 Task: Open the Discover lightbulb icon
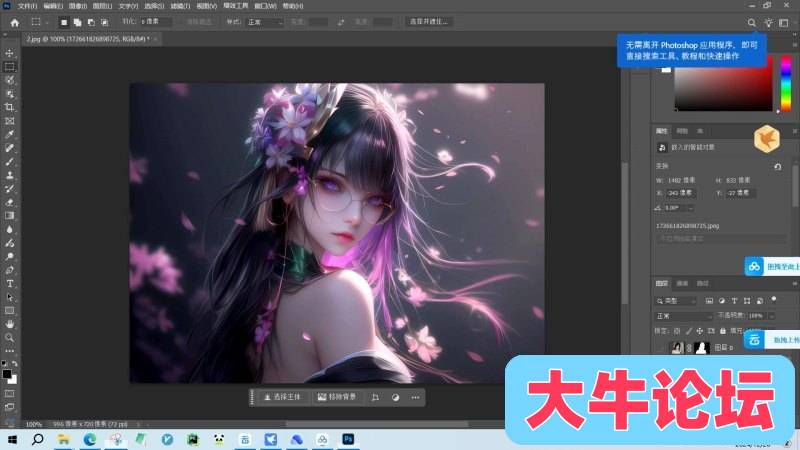tap(768, 22)
